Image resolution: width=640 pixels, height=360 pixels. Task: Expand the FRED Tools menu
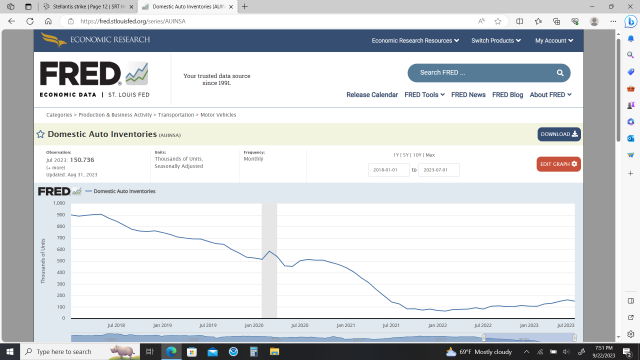(x=424, y=95)
